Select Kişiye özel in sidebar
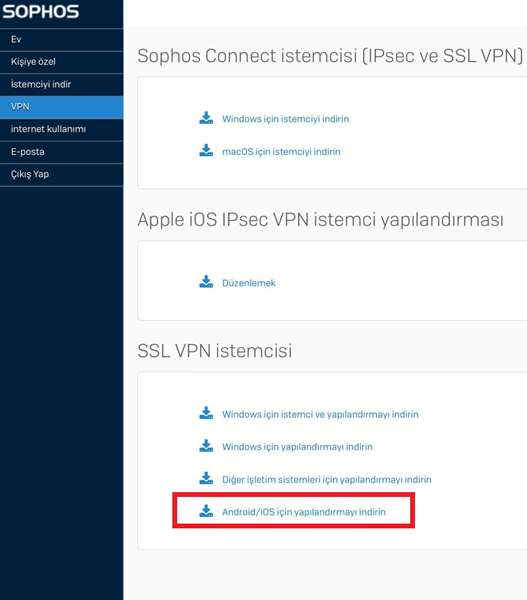Viewport: 527px width, 600px height. [x=62, y=62]
